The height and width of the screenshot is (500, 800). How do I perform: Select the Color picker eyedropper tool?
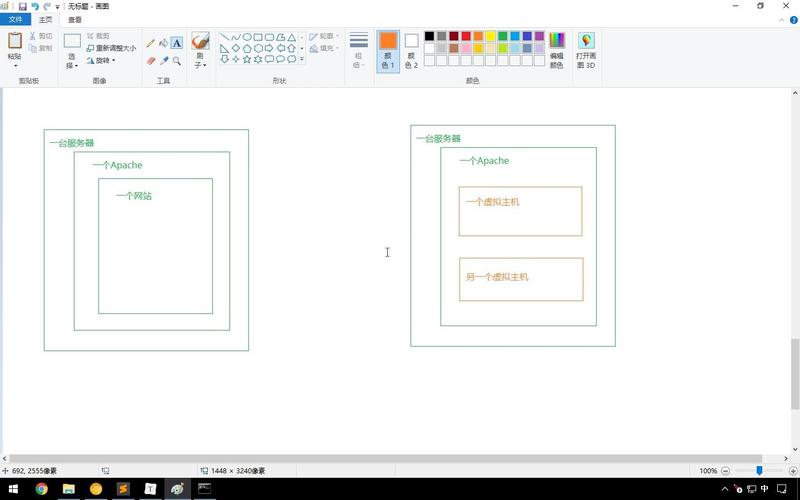[x=164, y=60]
